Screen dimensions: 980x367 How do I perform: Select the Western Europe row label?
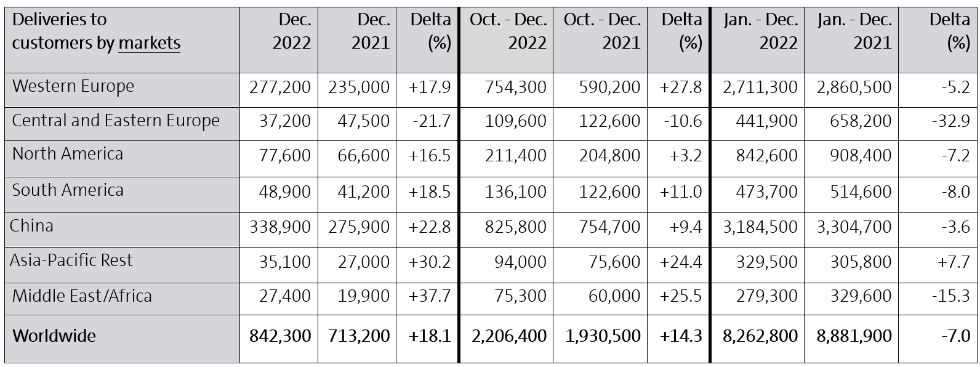click(73, 86)
